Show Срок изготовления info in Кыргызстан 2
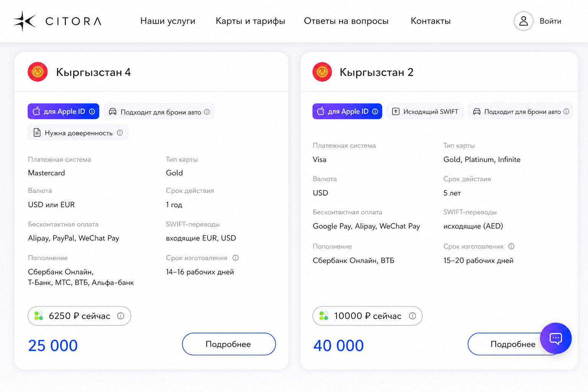The height and width of the screenshot is (392, 588). (511, 247)
